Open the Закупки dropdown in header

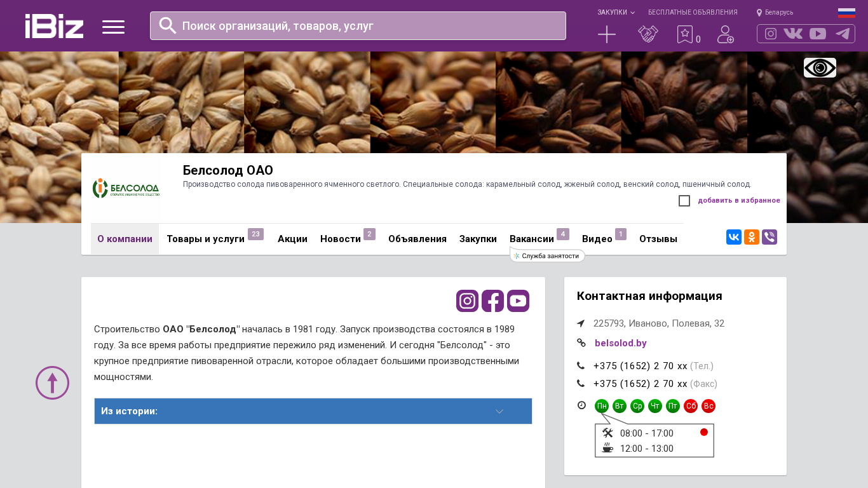[x=616, y=12]
